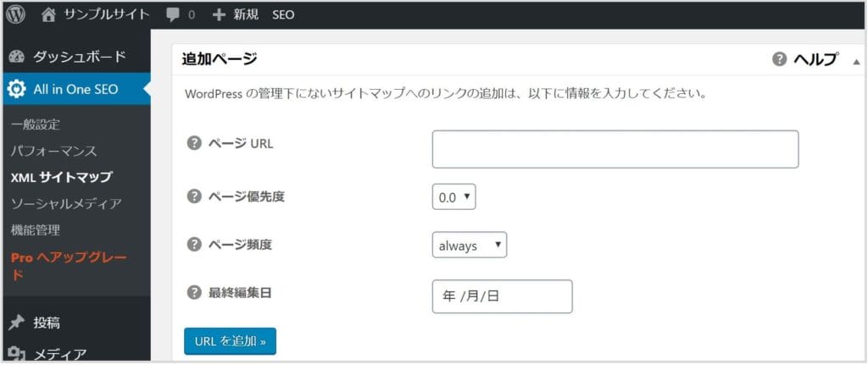This screenshot has height=365, width=868.
Task: Open 機能管理 submenu link
Action: point(35,230)
